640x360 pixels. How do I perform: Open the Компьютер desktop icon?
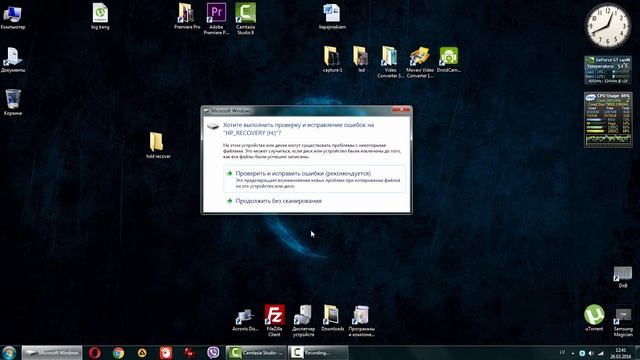pyautogui.click(x=13, y=17)
